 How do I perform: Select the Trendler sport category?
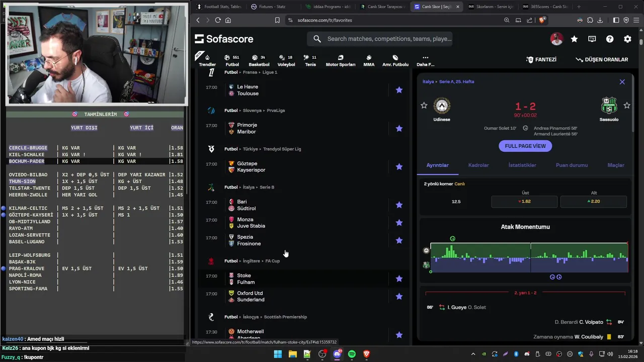(x=207, y=60)
